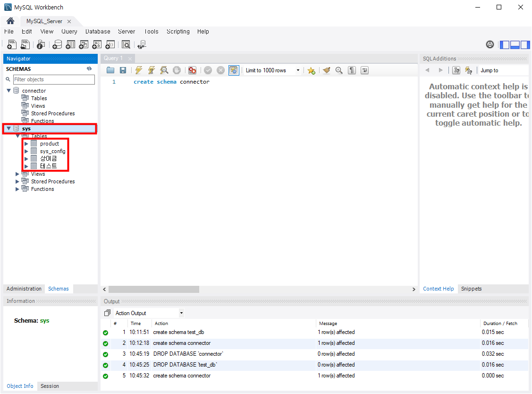Toggle the bottom output panel
532x394 pixels.
(515, 44)
